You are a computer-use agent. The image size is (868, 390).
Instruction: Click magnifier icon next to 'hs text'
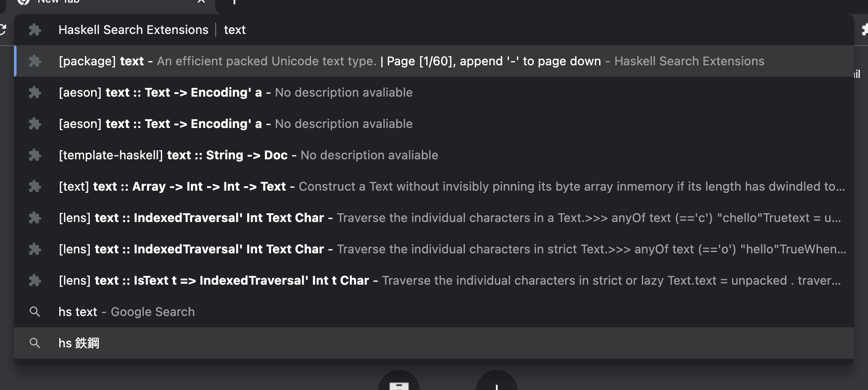(35, 312)
